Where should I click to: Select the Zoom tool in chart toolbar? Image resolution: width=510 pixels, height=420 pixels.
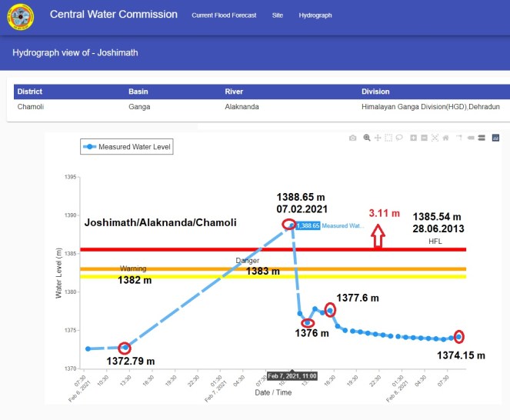[x=367, y=138]
